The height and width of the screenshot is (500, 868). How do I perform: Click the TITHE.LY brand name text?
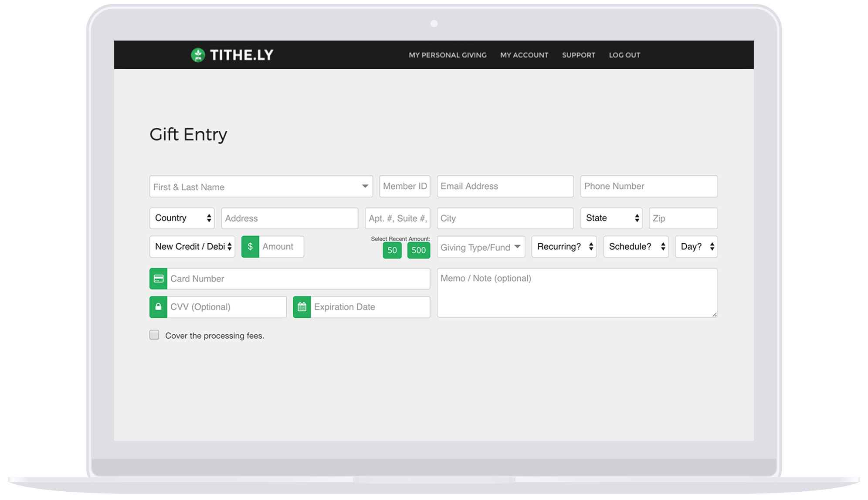[242, 55]
